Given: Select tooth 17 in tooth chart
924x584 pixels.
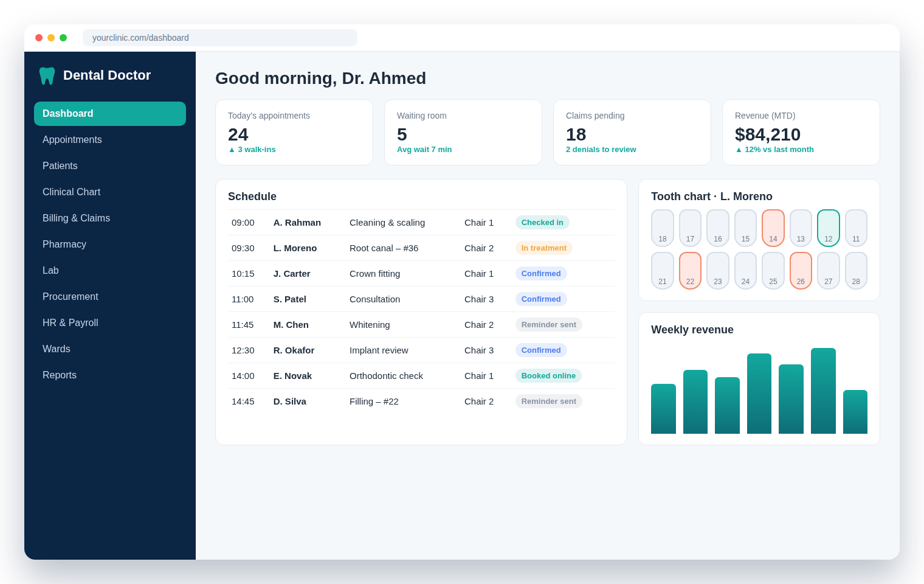Looking at the screenshot, I should click(690, 228).
